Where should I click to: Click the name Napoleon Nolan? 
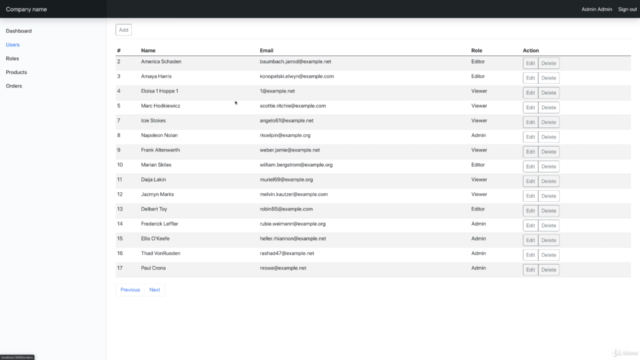[159, 135]
